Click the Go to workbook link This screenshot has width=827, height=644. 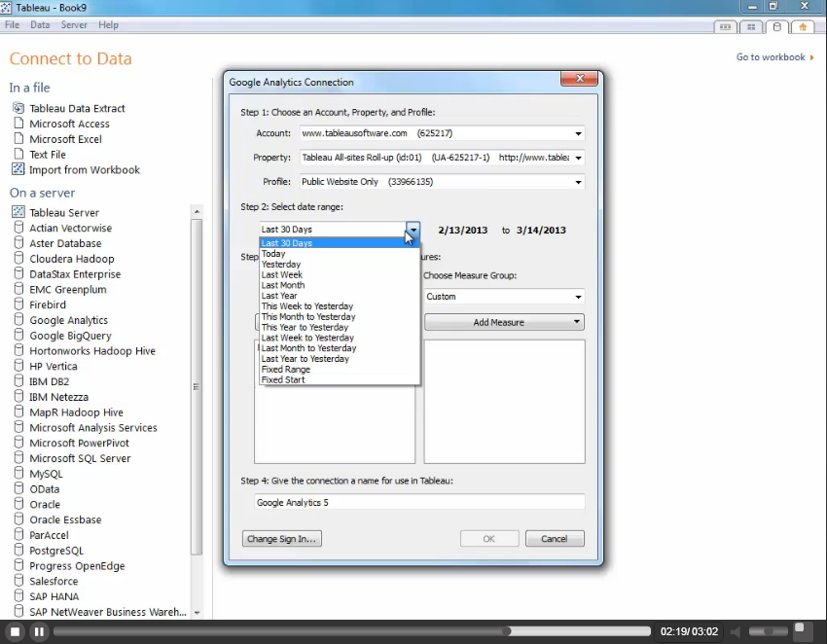pyautogui.click(x=771, y=57)
